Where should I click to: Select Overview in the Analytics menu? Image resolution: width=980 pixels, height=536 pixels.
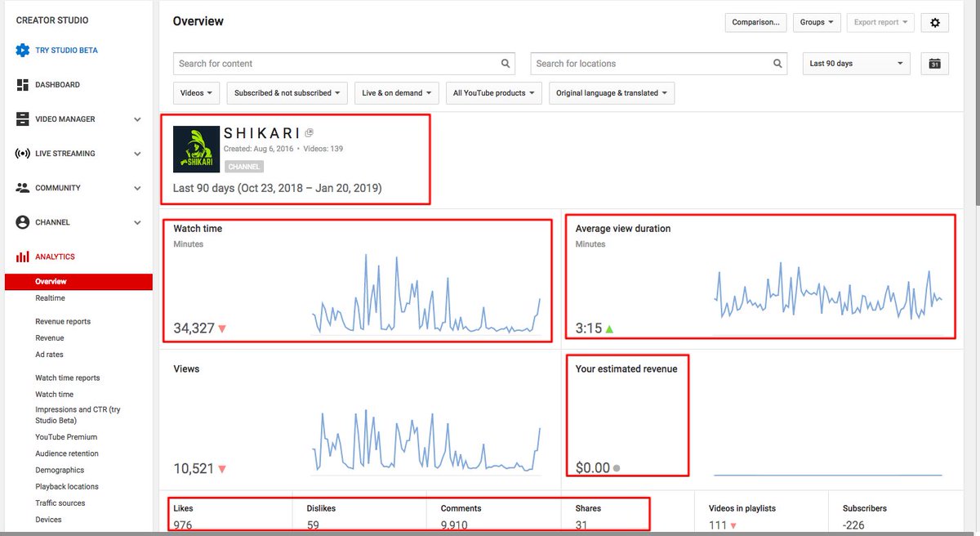pos(78,282)
